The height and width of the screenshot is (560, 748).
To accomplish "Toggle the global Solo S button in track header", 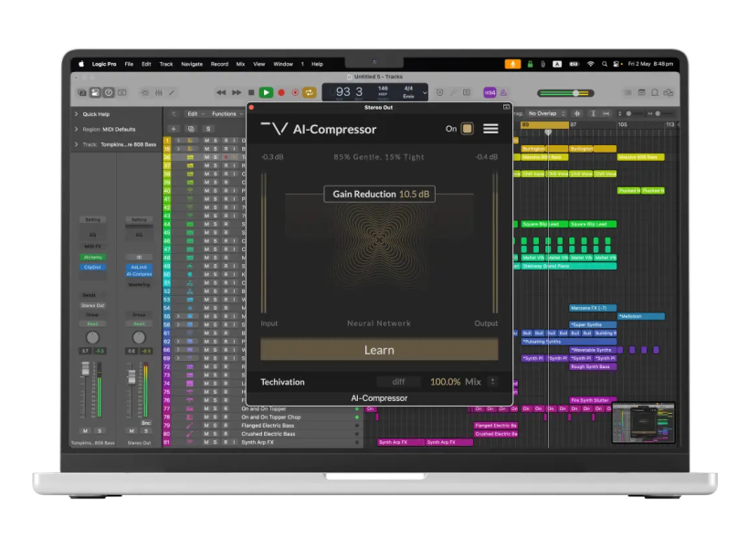I will [208, 129].
